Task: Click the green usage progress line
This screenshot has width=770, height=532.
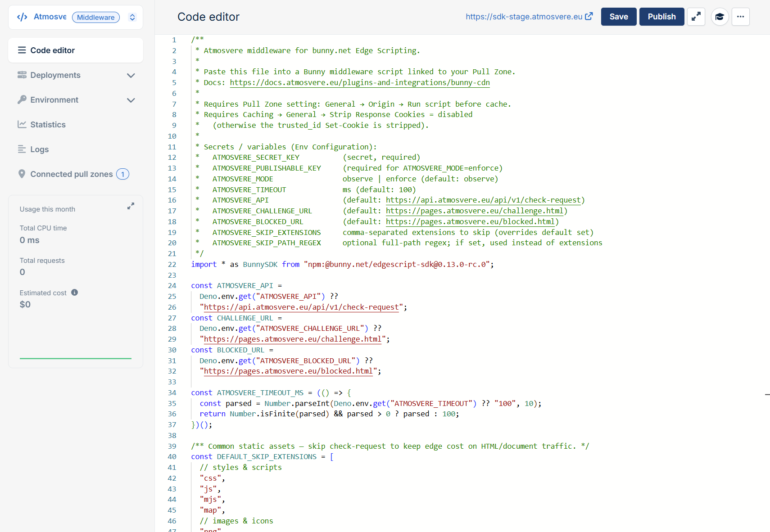Action: (x=76, y=358)
